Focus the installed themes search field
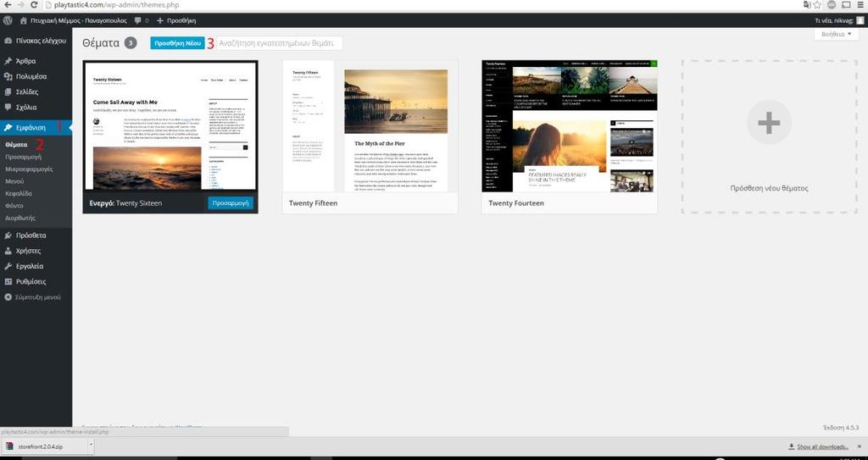This screenshot has height=460, width=868. coord(279,43)
